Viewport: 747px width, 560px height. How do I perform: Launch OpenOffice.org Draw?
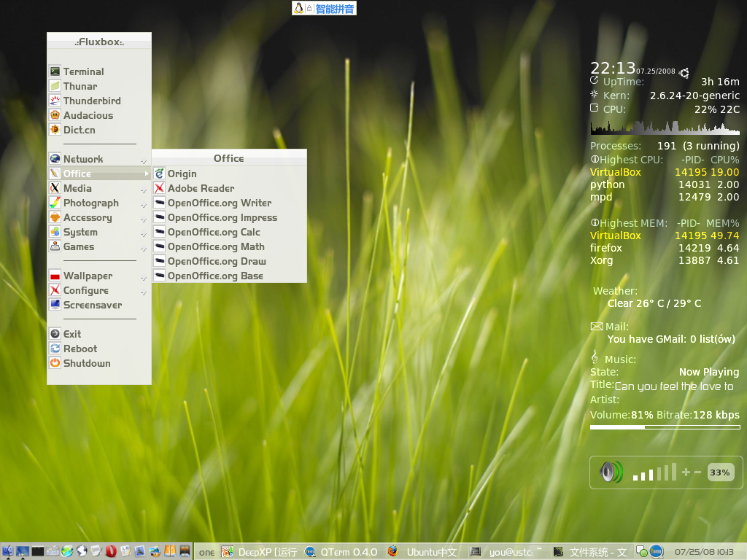pos(230,261)
